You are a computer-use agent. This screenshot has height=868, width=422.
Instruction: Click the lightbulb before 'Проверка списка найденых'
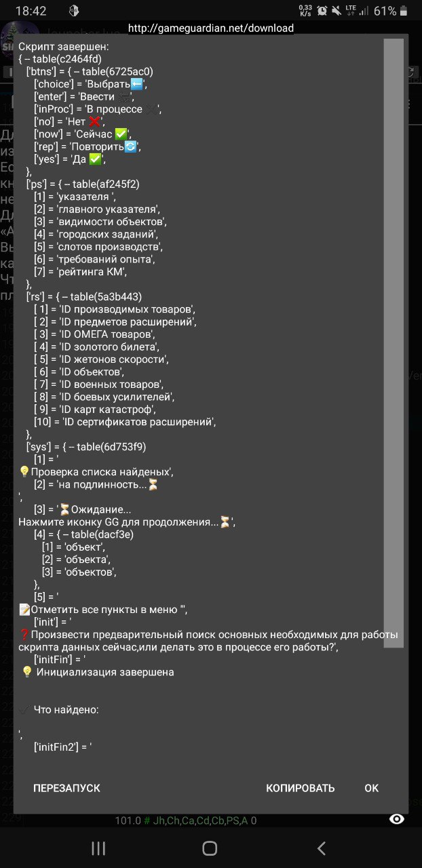click(25, 472)
